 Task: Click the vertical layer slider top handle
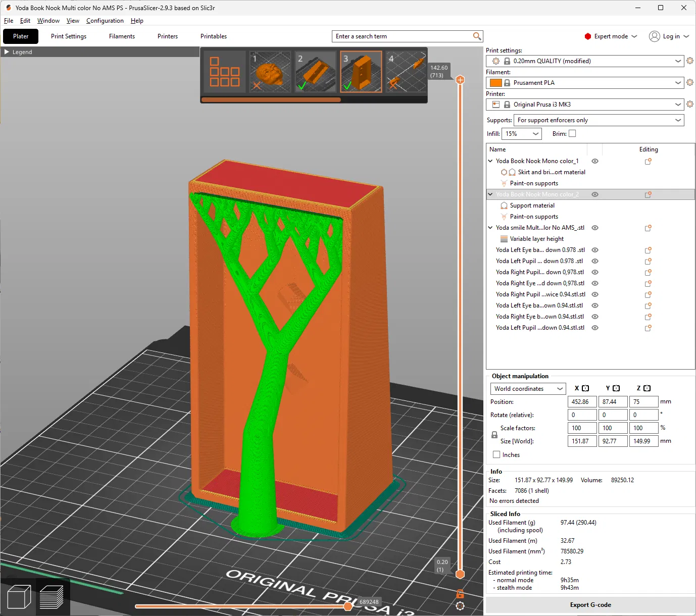(x=460, y=80)
